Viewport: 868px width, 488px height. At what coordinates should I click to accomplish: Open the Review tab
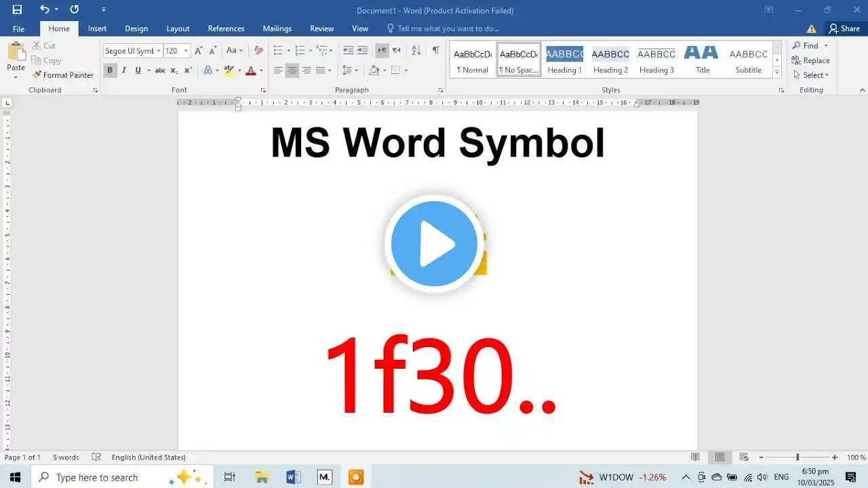pos(321,28)
